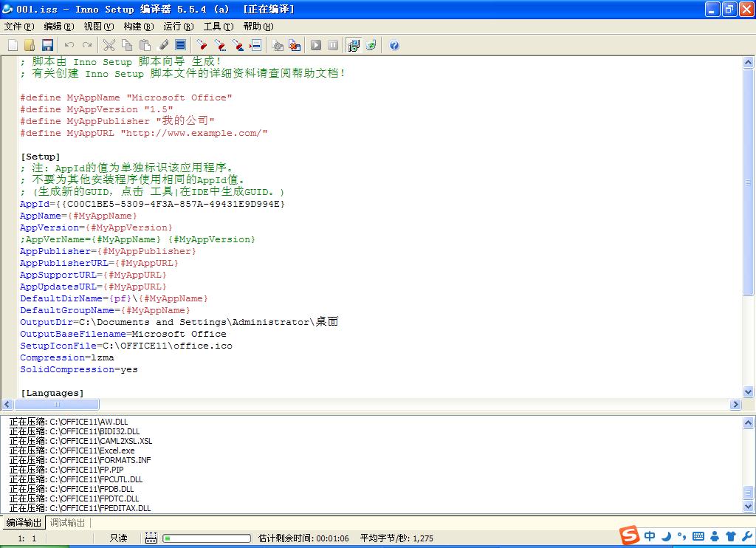Open the 帮助(H) menu
Viewport: 756px width, 548px height.
[x=258, y=27]
